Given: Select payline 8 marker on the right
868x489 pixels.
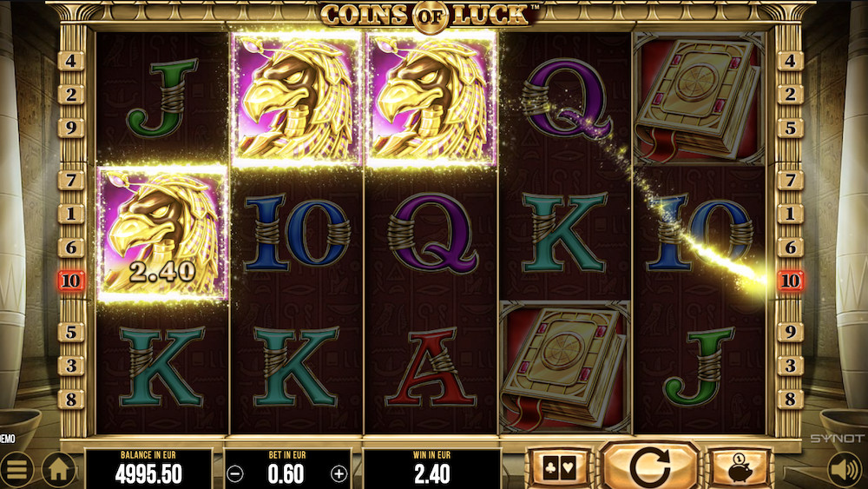Looking at the screenshot, I should pos(791,399).
